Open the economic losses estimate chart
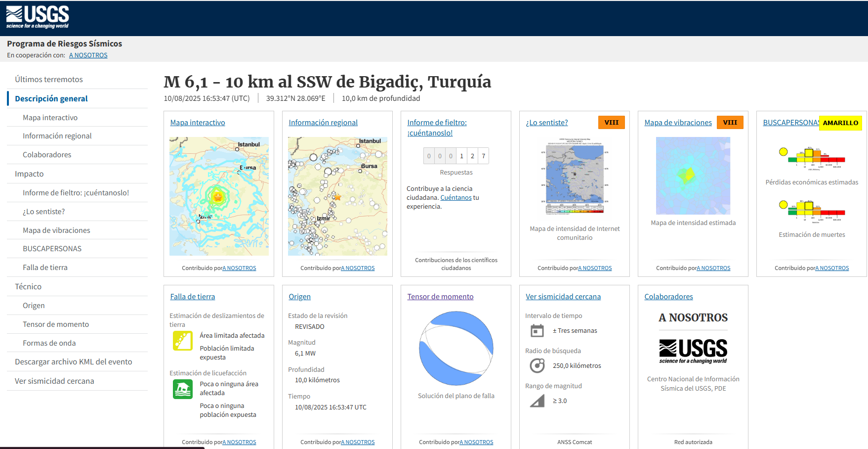Screen dimensions: 868x449 [812, 158]
